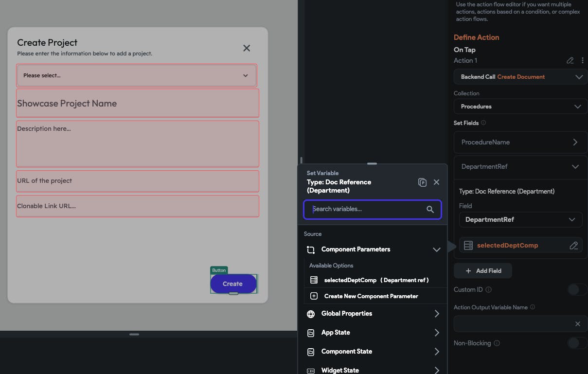The image size is (588, 374).
Task: Turn on the Non-Blocking toggle
Action: point(577,343)
